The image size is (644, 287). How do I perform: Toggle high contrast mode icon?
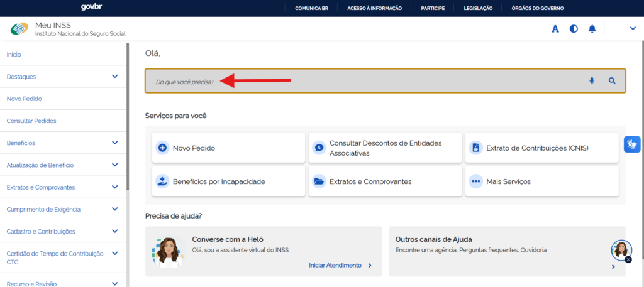(574, 29)
